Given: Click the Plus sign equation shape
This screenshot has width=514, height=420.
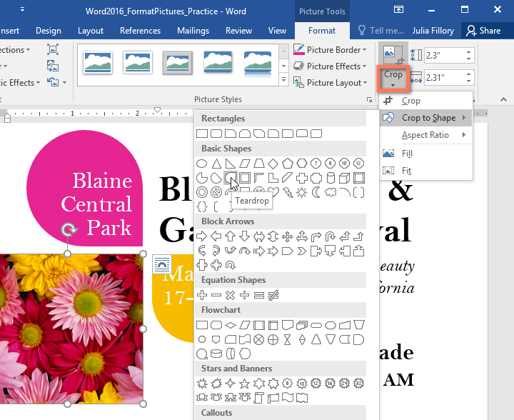Looking at the screenshot, I should click(x=202, y=295).
